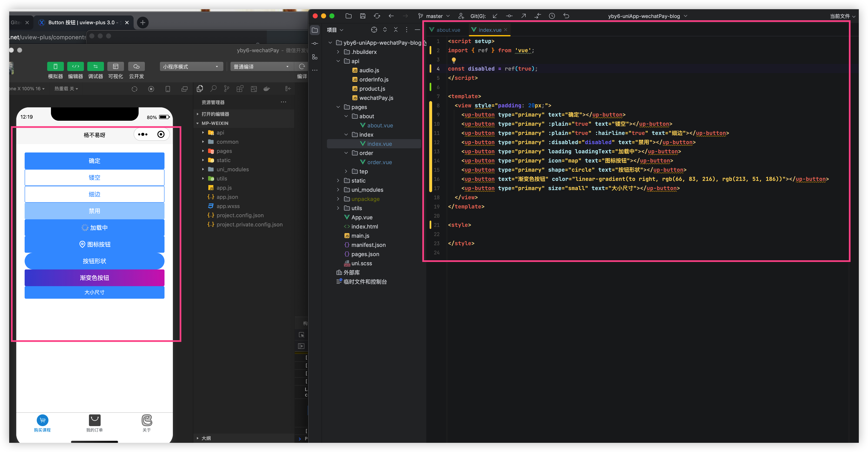
Task: Tap the 确定 primary button
Action: [94, 161]
